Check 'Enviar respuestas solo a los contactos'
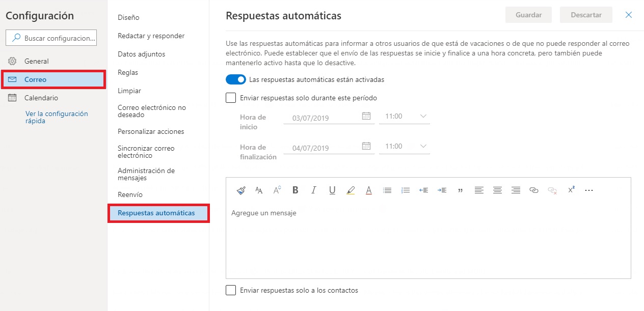Image resolution: width=644 pixels, height=311 pixels. coord(230,290)
